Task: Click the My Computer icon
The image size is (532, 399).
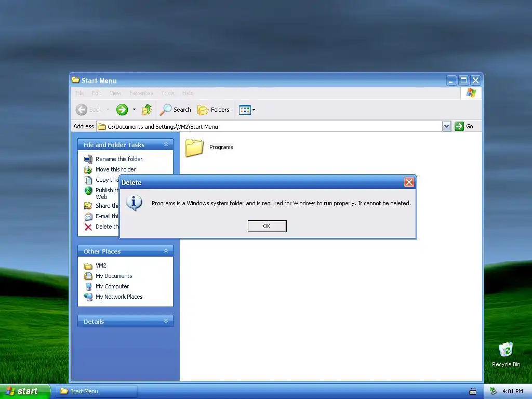Action: pos(88,286)
